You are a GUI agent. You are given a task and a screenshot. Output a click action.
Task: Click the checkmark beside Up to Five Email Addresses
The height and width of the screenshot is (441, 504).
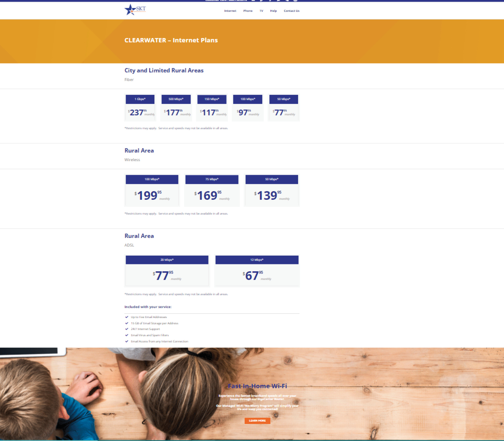click(127, 317)
